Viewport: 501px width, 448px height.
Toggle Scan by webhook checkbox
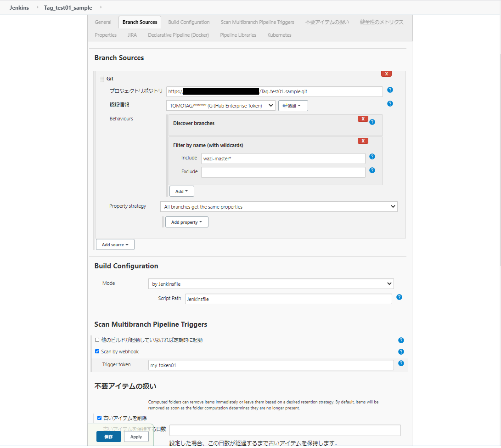pos(97,352)
